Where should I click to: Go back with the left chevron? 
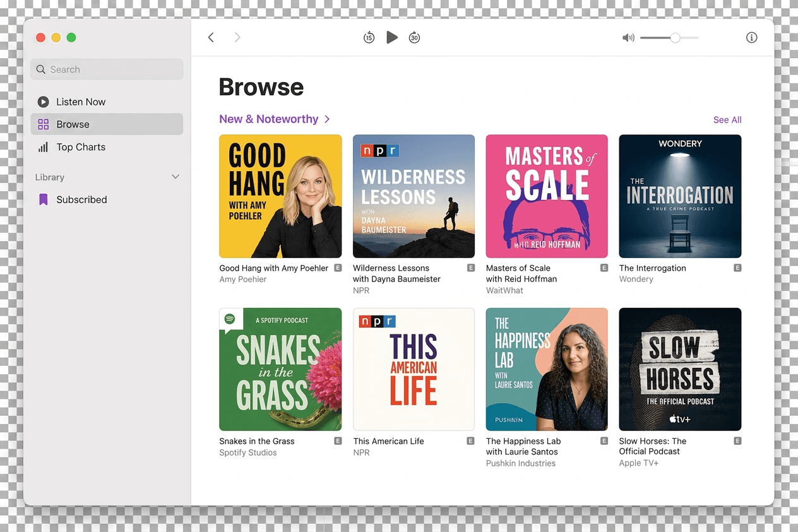point(211,37)
